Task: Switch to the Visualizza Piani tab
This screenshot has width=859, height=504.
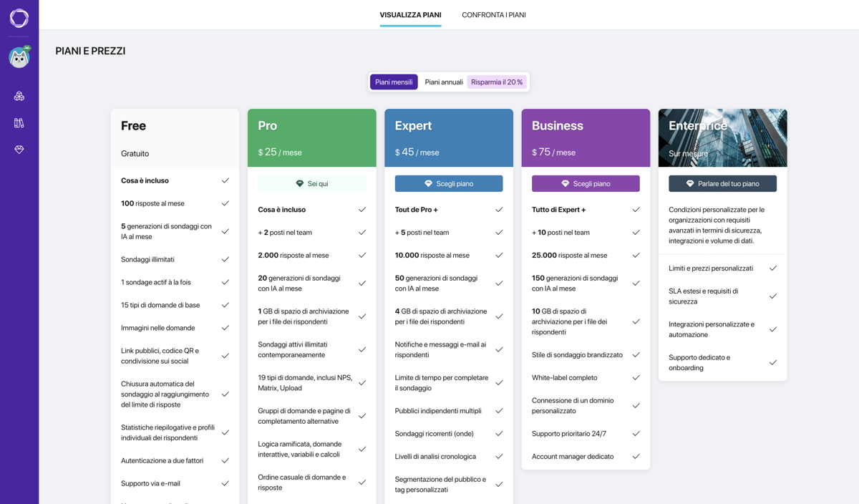Action: pos(410,15)
